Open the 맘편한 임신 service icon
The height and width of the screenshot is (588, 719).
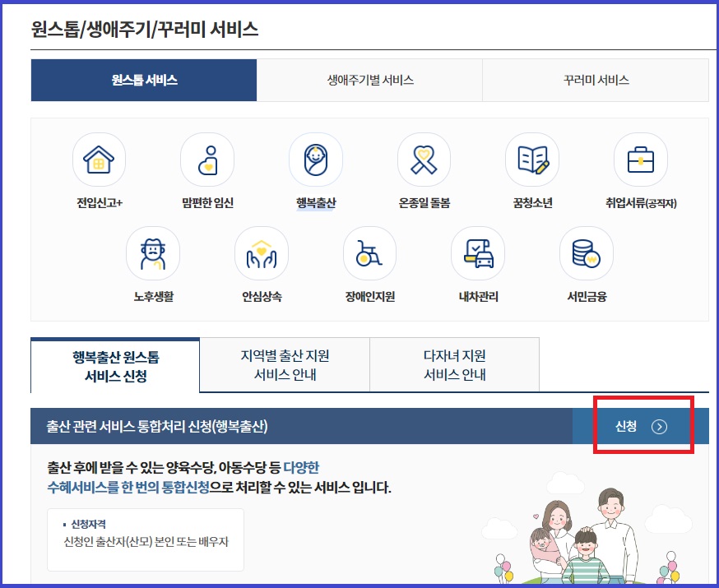click(x=207, y=160)
